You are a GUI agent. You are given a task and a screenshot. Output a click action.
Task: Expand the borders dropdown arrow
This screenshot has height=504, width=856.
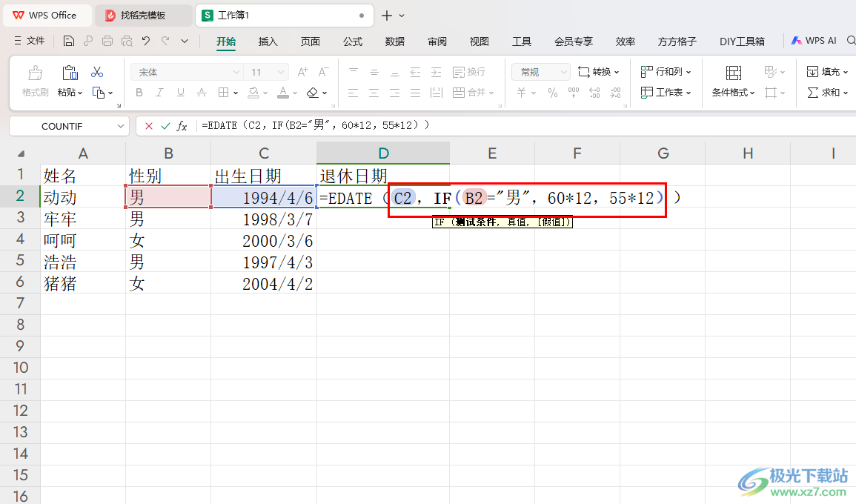click(236, 93)
